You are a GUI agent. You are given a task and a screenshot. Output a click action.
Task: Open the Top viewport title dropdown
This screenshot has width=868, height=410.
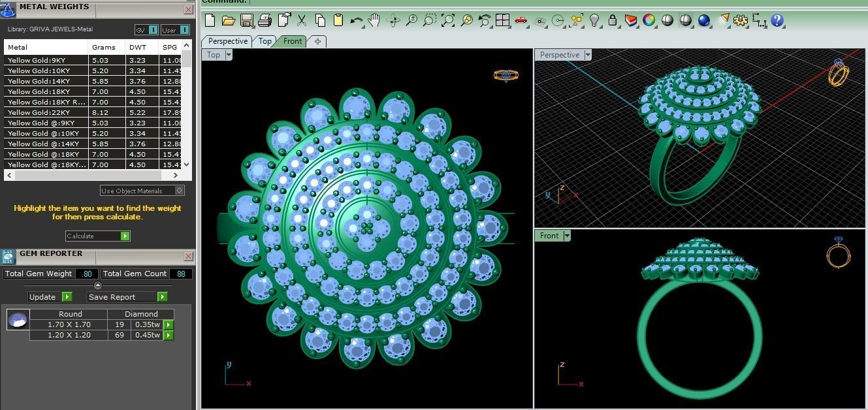pyautogui.click(x=229, y=55)
